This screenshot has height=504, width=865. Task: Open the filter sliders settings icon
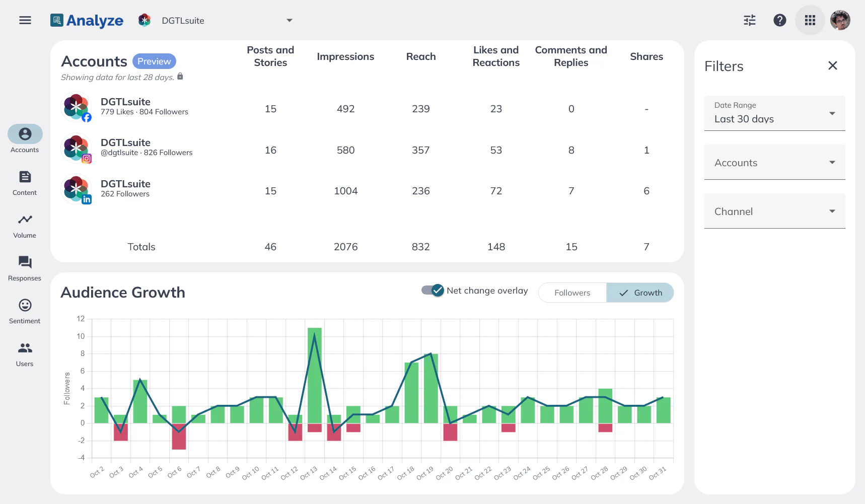tap(750, 20)
